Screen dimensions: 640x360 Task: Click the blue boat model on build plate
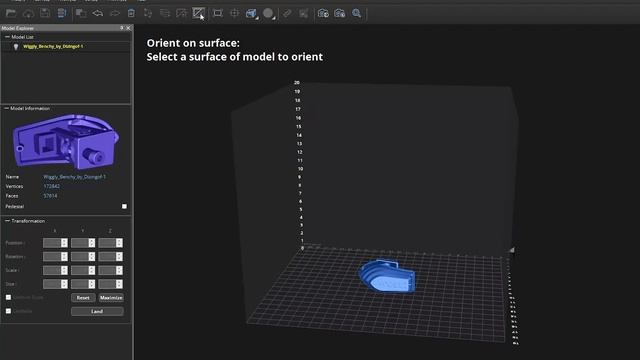click(x=387, y=276)
